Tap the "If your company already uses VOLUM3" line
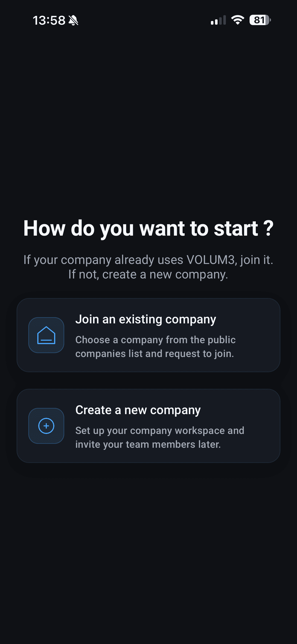The image size is (297, 644). click(x=148, y=260)
